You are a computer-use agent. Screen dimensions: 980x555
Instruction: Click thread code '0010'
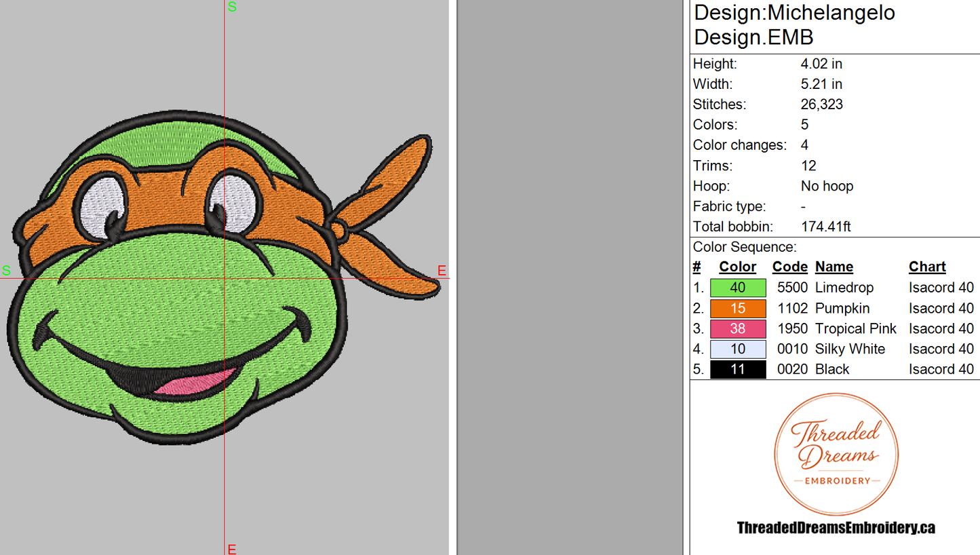792,349
